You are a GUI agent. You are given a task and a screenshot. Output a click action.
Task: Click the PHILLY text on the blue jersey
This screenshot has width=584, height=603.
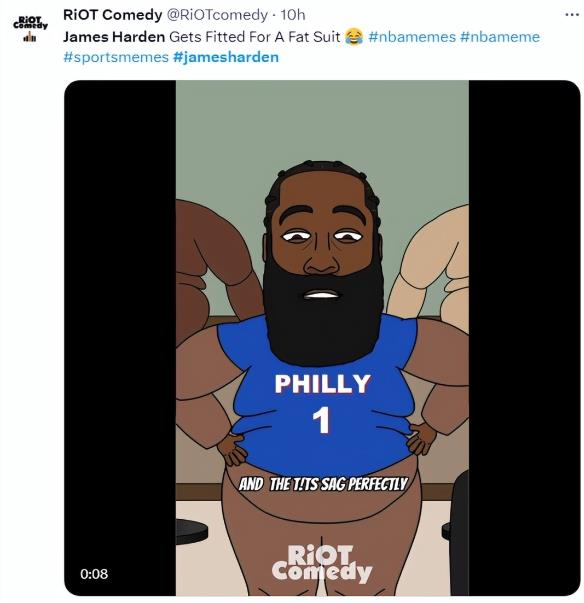tap(322, 384)
